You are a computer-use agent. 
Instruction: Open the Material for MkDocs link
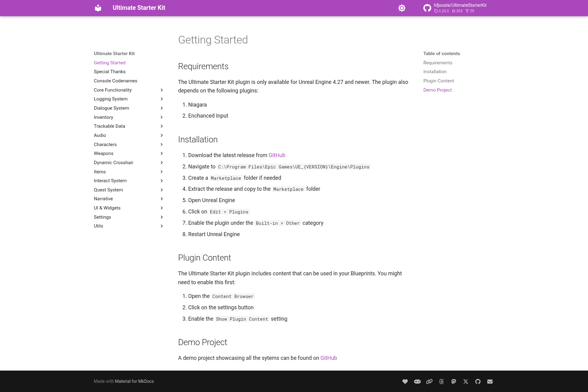click(x=134, y=381)
